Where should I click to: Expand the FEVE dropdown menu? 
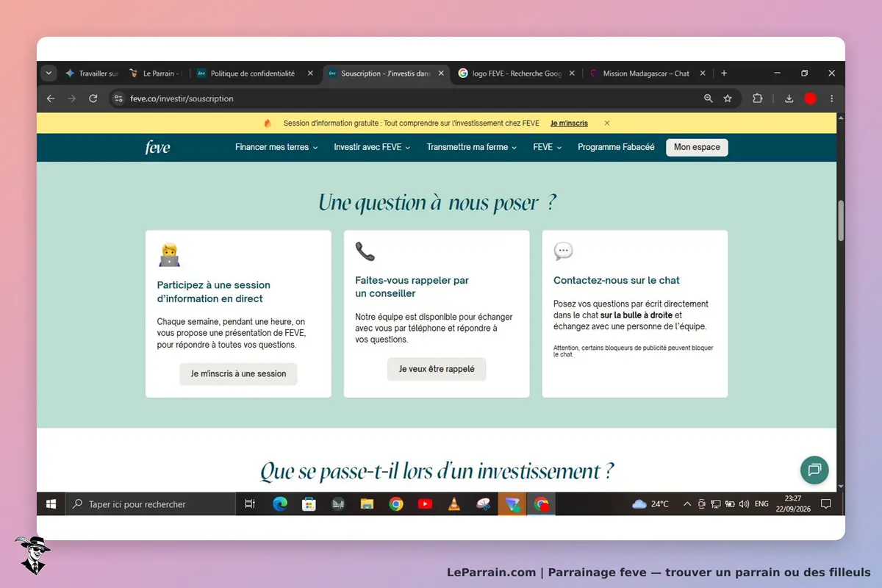click(x=548, y=148)
